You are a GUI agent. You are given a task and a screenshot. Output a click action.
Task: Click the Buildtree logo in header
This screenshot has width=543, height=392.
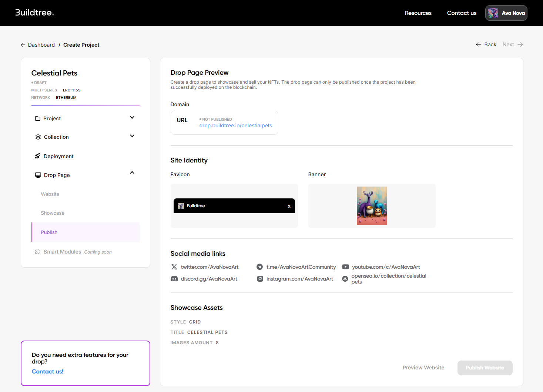[x=34, y=13]
